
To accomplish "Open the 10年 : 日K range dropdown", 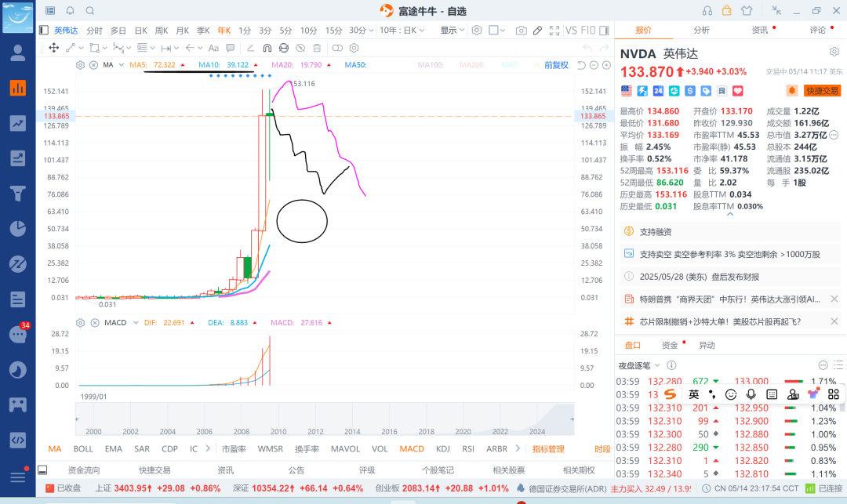I will [402, 31].
